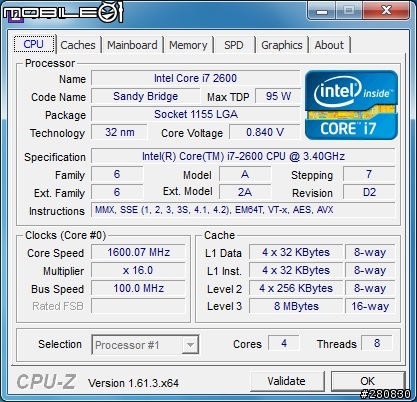The height and width of the screenshot is (402, 417).
Task: Select the 'Sandy Bridge' code name value
Action: pyautogui.click(x=145, y=96)
